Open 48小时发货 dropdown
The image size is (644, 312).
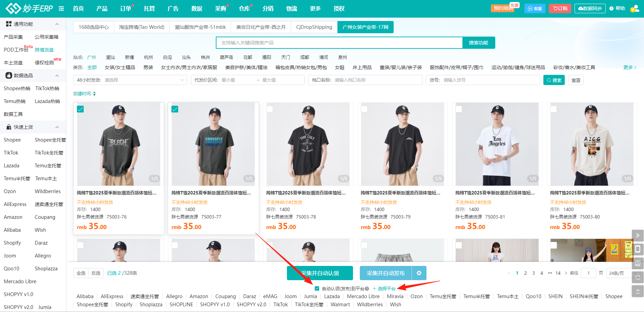pyautogui.click(x=130, y=80)
